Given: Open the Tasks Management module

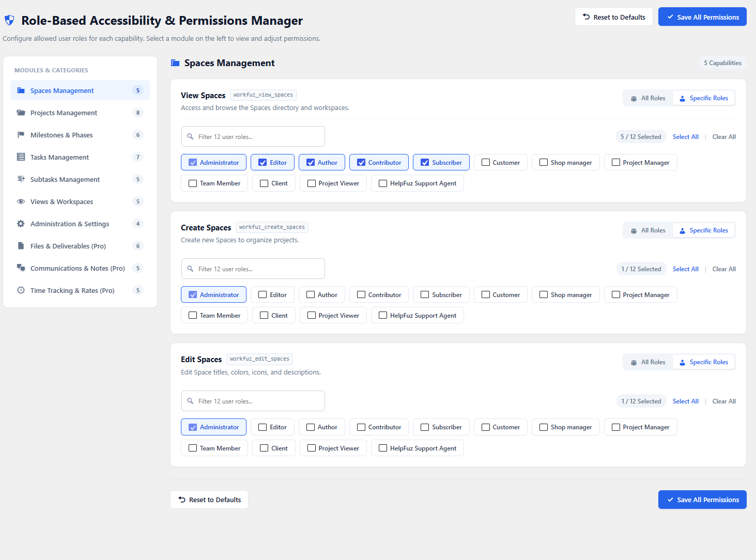Looking at the screenshot, I should click(x=80, y=157).
